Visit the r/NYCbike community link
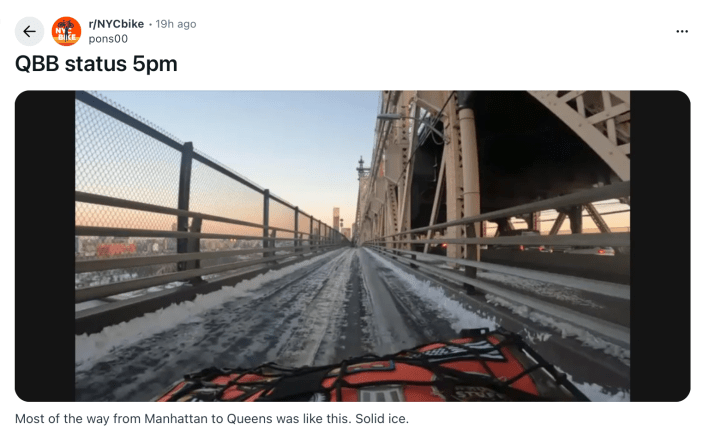This screenshot has width=709, height=442. pyautogui.click(x=116, y=24)
